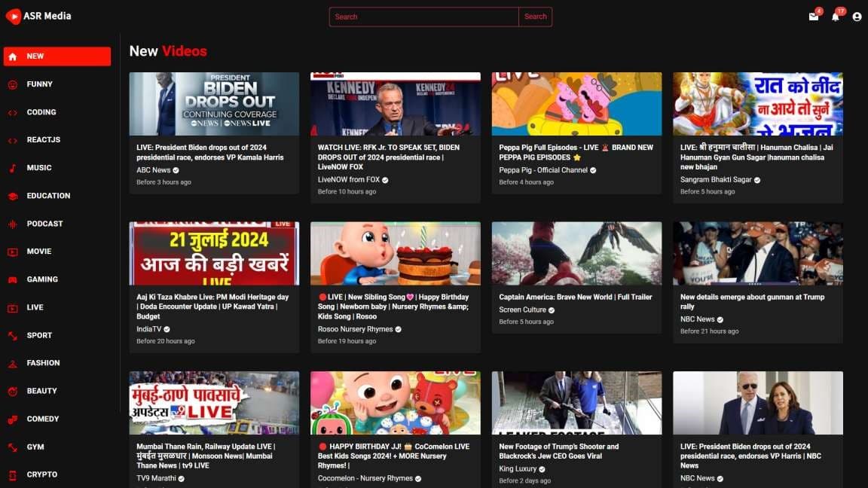
Task: Click the icon beside CRYPTO
Action: coord(13,474)
